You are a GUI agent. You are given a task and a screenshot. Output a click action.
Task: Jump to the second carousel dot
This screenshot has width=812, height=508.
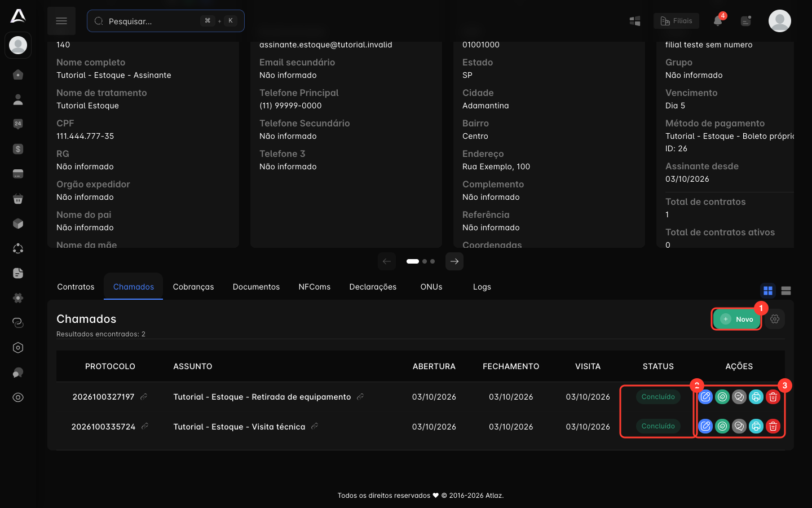[425, 261]
